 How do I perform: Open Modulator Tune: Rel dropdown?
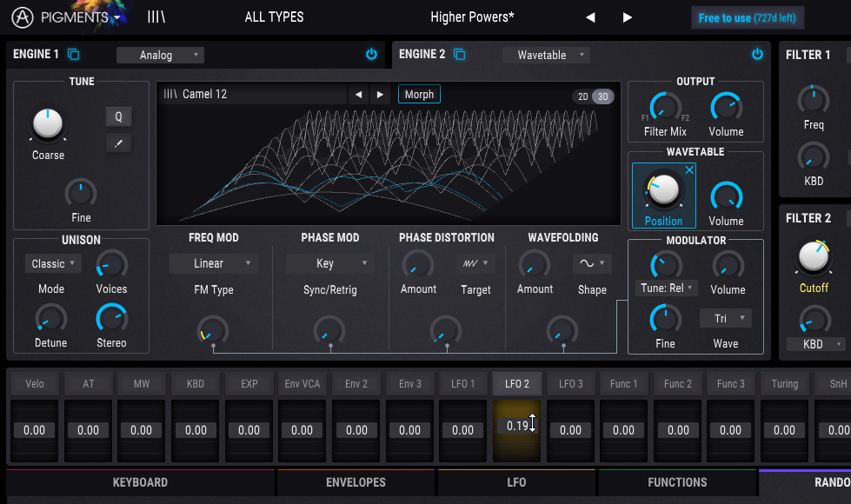pos(667,288)
